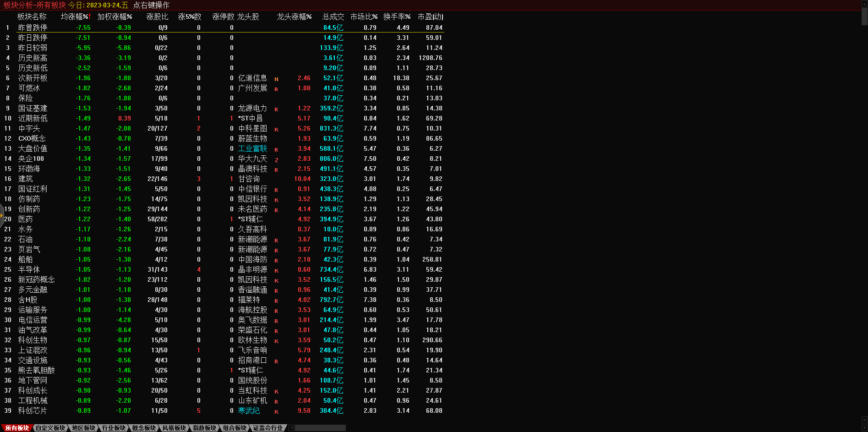This screenshot has height=432, width=868.
Task: Switch to the 自定义板块 tab
Action: click(50, 428)
